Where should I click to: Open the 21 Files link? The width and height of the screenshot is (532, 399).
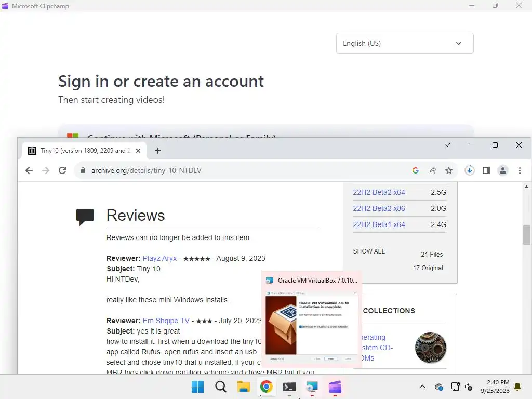432,254
